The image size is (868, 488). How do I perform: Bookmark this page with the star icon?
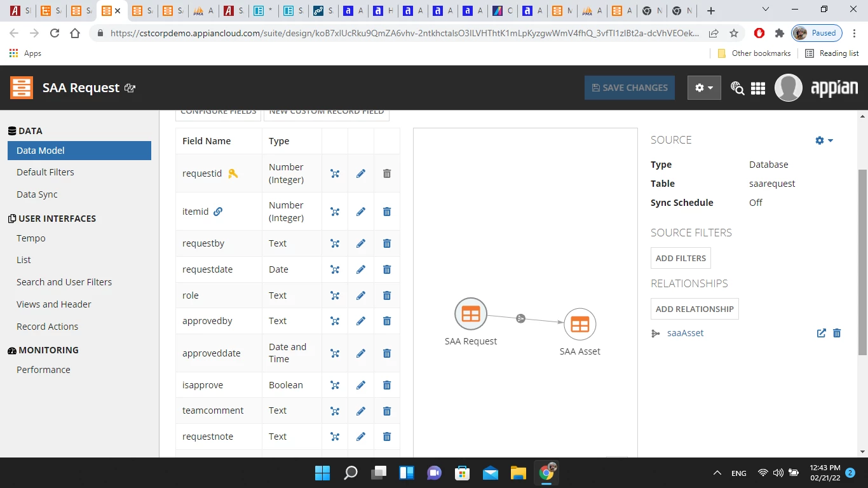pos(734,33)
